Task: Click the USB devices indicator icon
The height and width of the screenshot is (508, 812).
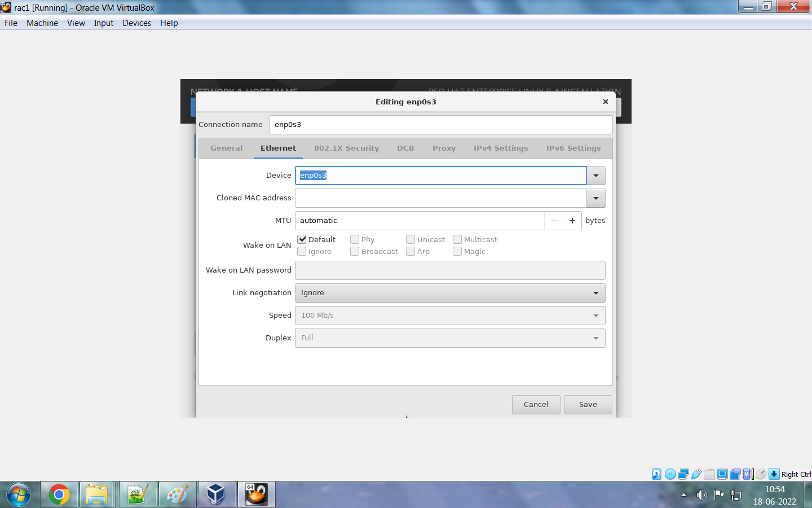Action: click(696, 474)
